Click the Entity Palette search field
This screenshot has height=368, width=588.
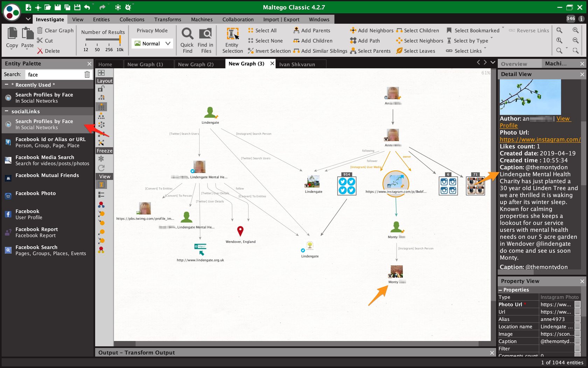pos(55,74)
